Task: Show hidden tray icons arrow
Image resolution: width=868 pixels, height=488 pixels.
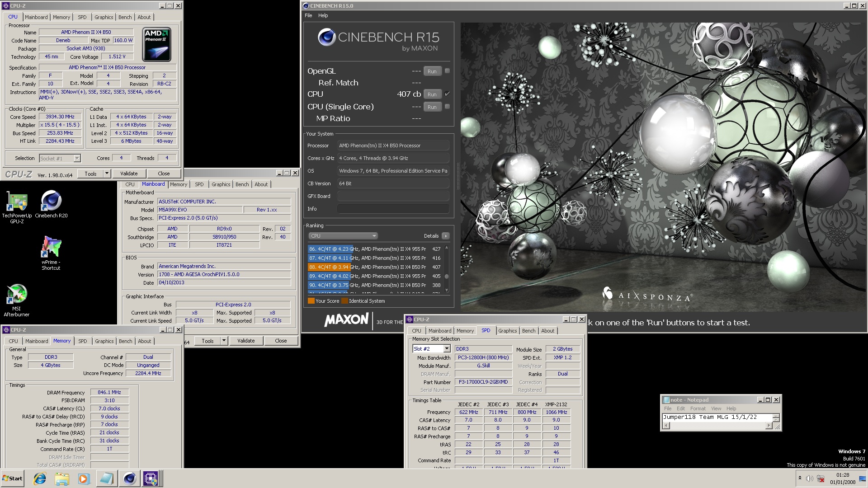Action: coord(800,479)
